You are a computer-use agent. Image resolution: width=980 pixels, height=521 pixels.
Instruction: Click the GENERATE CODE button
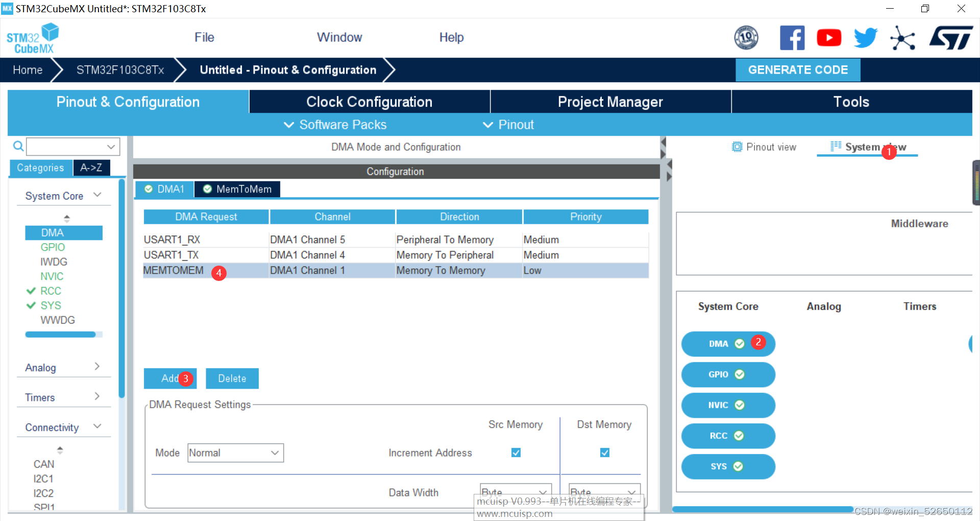[798, 70]
